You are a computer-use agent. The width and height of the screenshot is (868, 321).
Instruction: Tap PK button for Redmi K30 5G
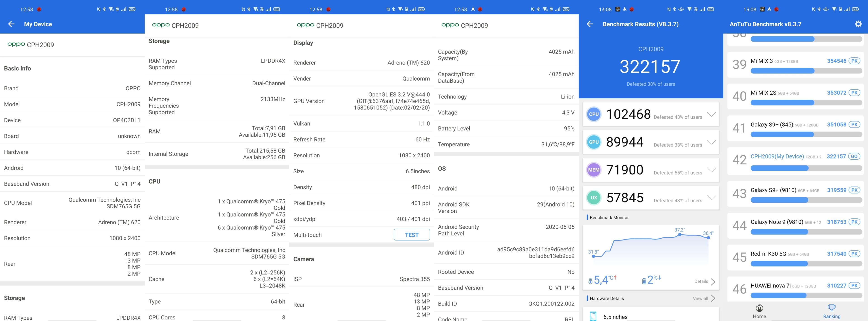click(854, 254)
